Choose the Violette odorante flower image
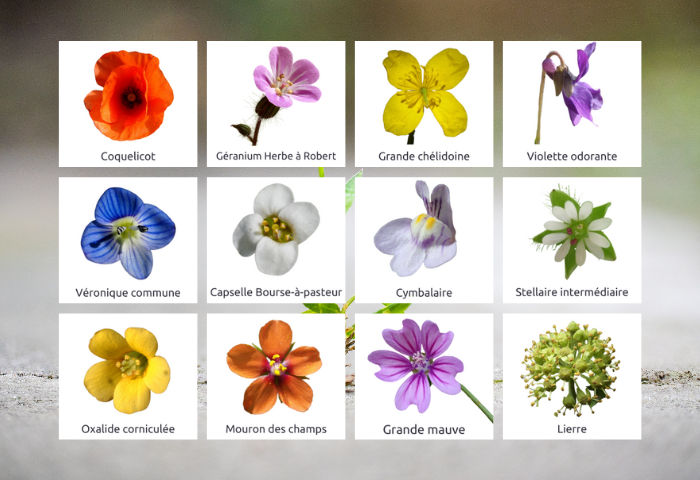This screenshot has height=480, width=700. [x=569, y=93]
